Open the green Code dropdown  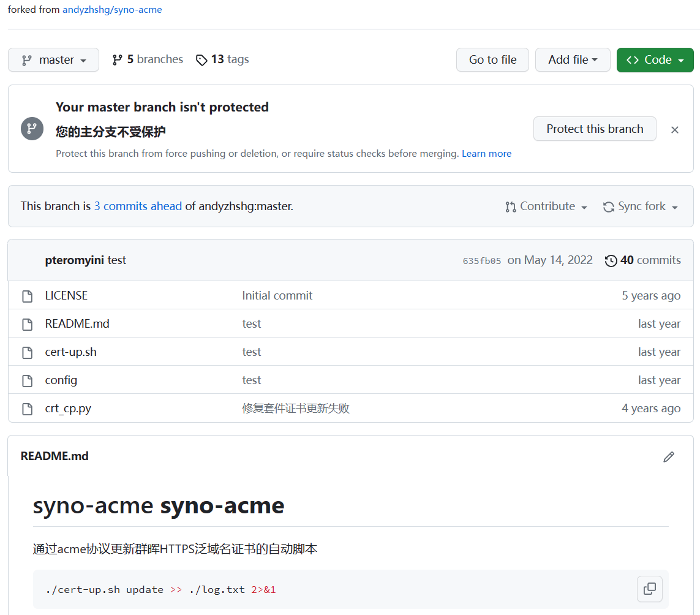tap(655, 60)
